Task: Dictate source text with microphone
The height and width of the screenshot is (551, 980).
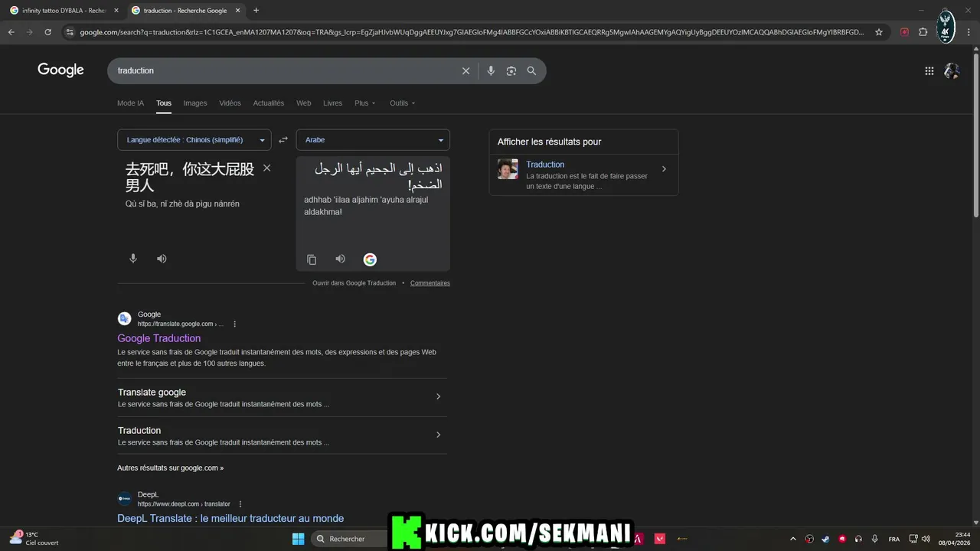Action: click(x=133, y=259)
